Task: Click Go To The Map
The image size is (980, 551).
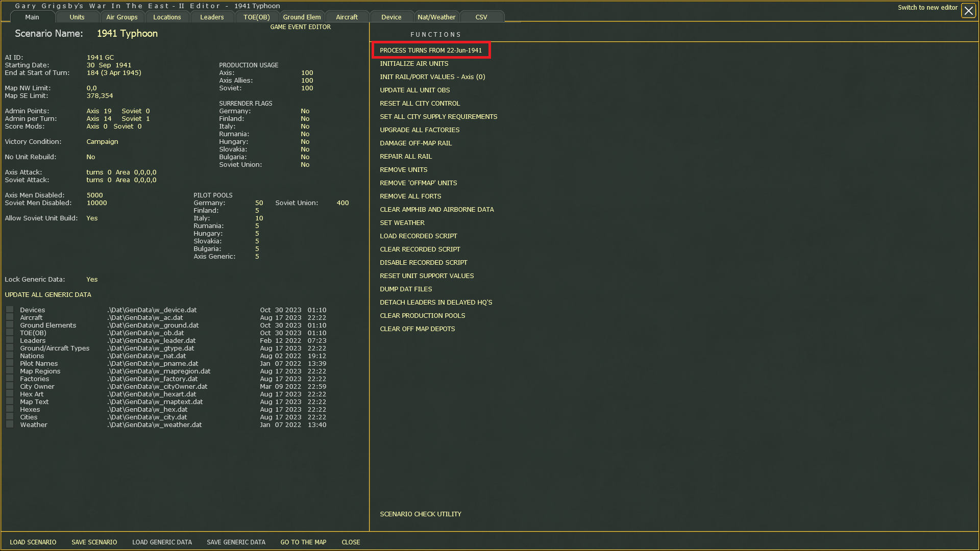Action: (303, 542)
